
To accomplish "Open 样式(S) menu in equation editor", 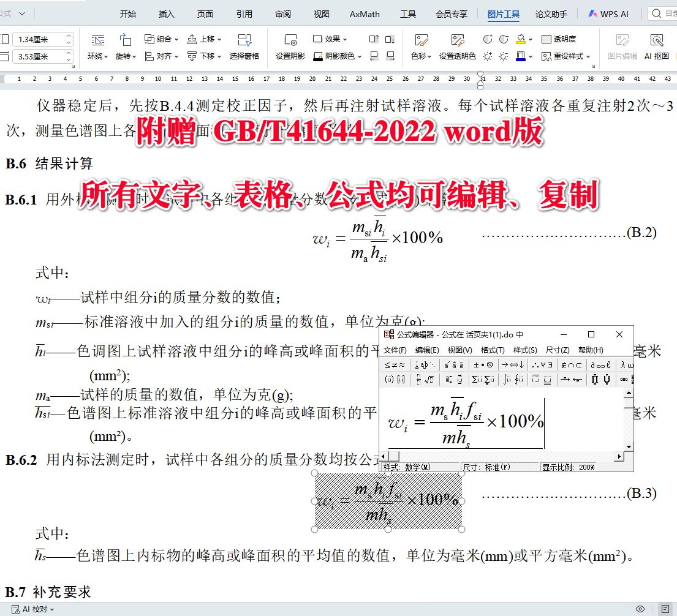I will (525, 350).
